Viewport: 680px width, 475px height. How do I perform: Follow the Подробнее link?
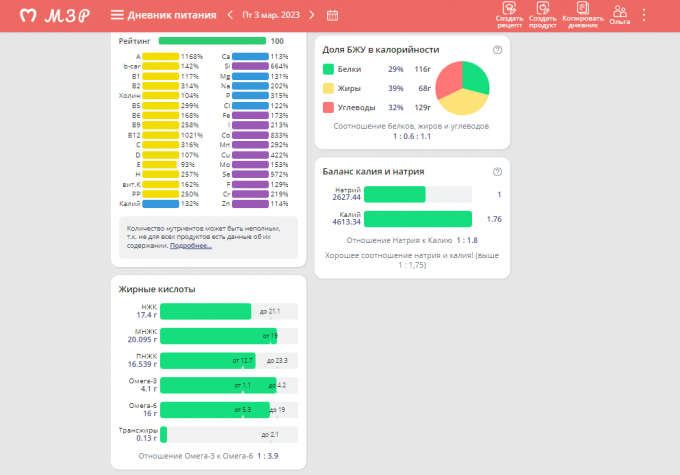[x=190, y=245]
